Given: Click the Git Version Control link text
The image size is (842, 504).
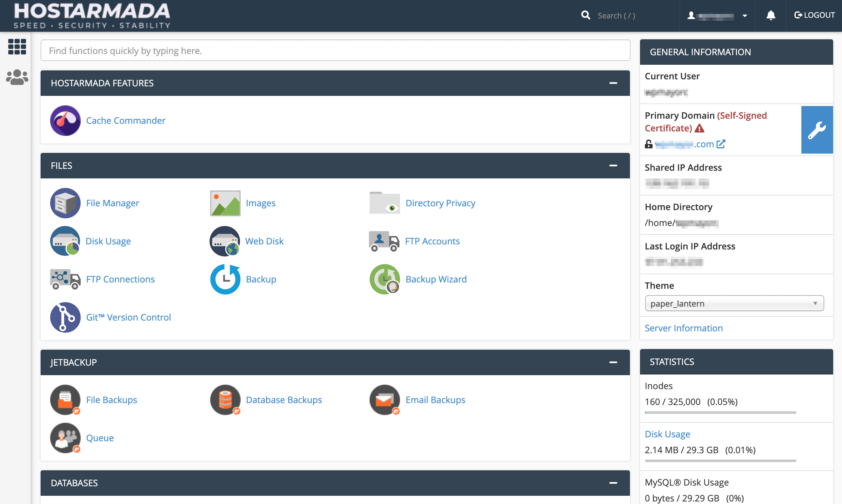Looking at the screenshot, I should tap(128, 317).
